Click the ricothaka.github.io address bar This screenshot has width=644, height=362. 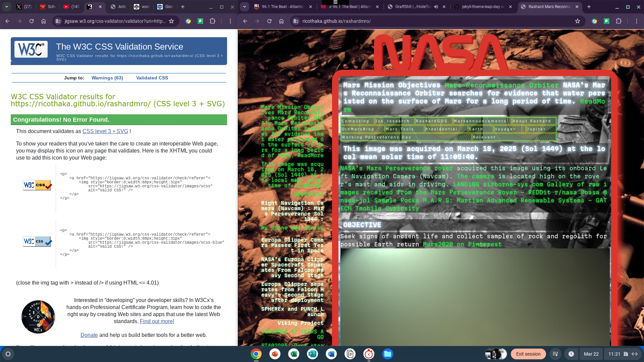pyautogui.click(x=433, y=21)
